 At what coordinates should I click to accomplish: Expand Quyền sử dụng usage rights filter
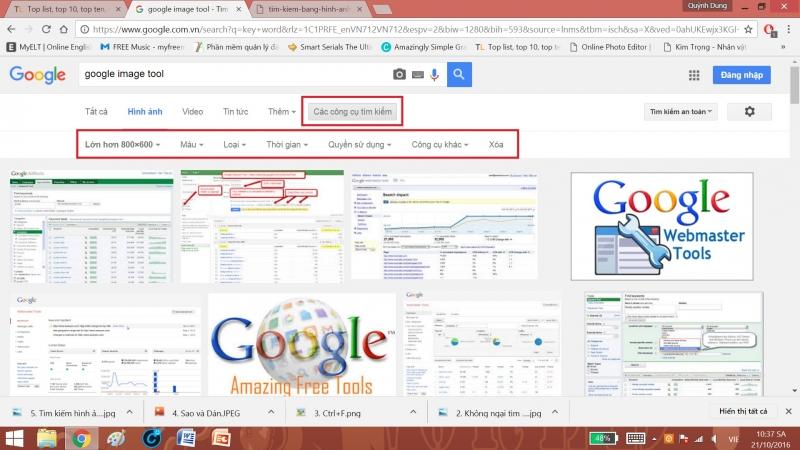(x=360, y=144)
